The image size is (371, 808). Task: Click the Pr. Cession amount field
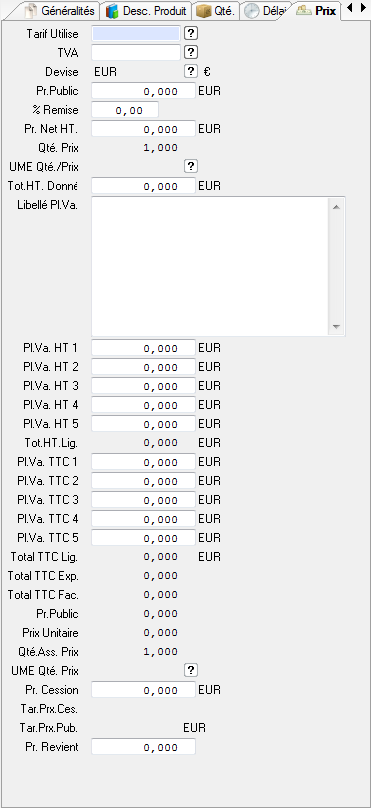[x=144, y=690]
